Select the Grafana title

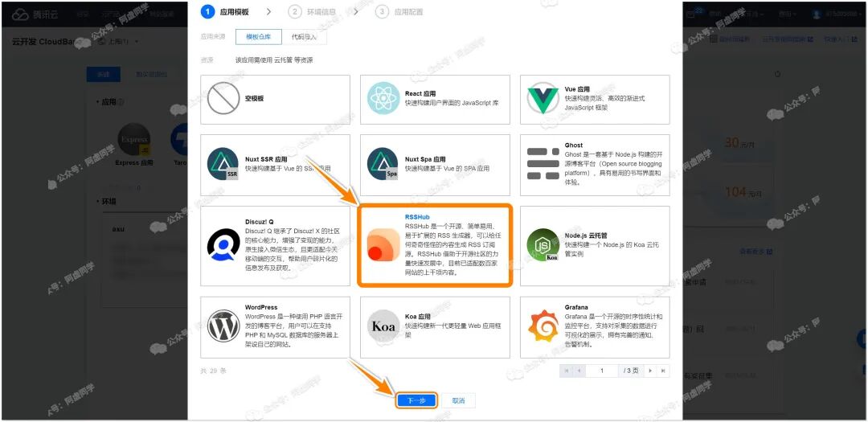click(577, 307)
